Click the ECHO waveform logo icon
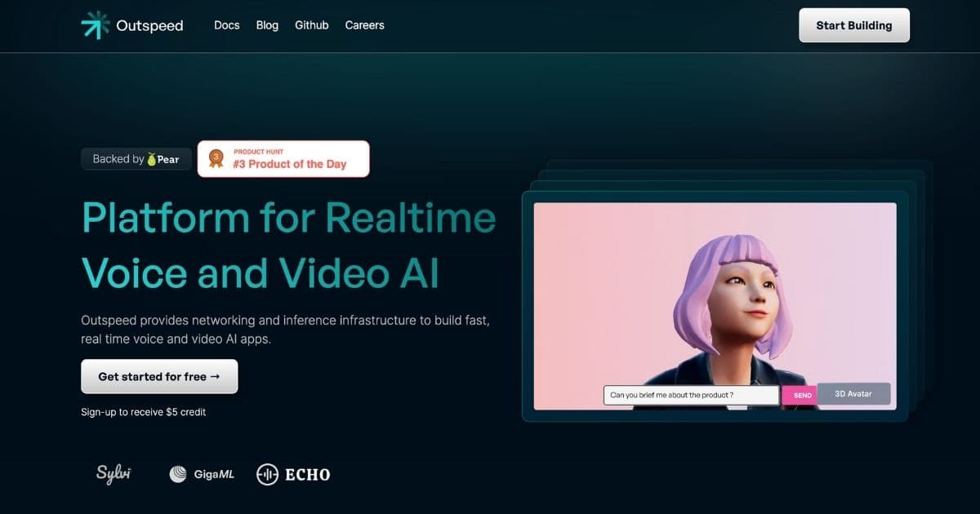Viewport: 980px width, 514px height. click(x=267, y=474)
